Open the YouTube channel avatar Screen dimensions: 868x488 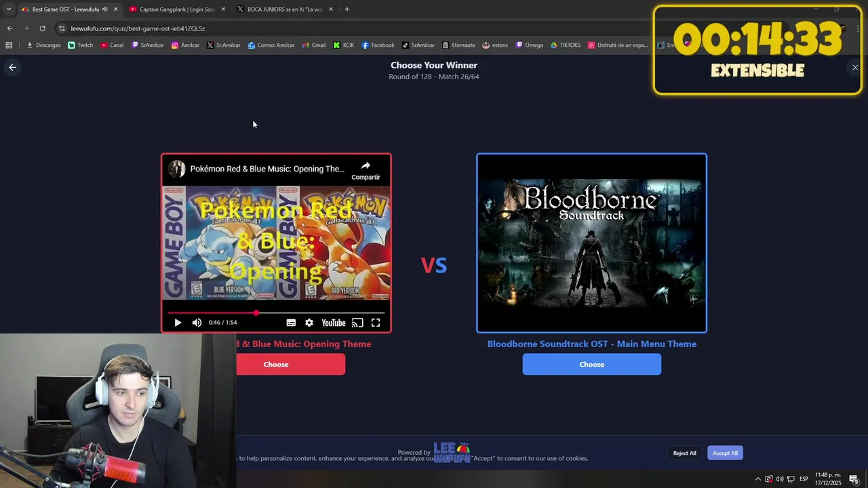pyautogui.click(x=176, y=169)
